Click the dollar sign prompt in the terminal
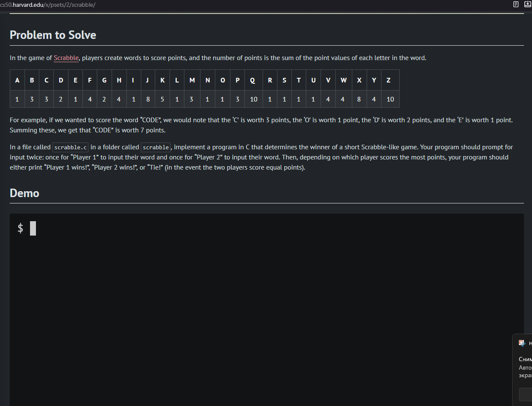The height and width of the screenshot is (406, 532). coord(20,228)
